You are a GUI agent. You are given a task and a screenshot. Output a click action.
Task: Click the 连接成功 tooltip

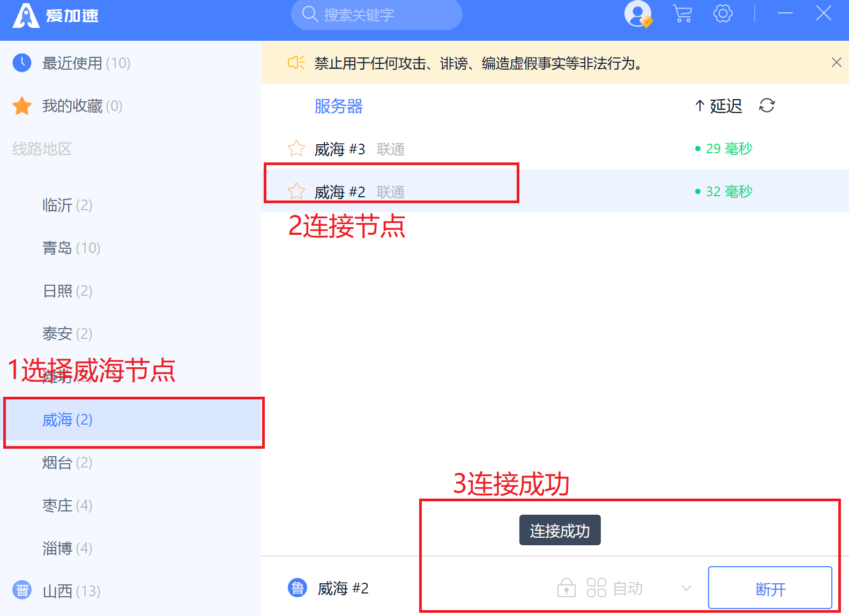(x=560, y=530)
